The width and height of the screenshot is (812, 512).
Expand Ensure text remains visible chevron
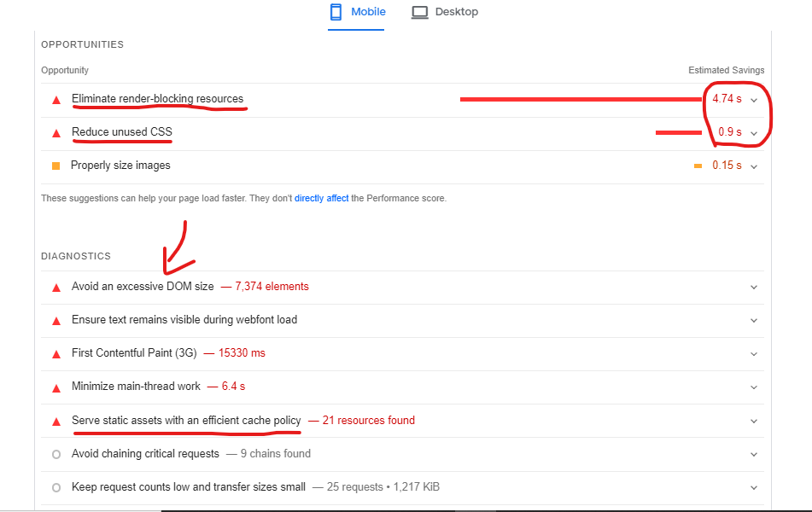(754, 321)
